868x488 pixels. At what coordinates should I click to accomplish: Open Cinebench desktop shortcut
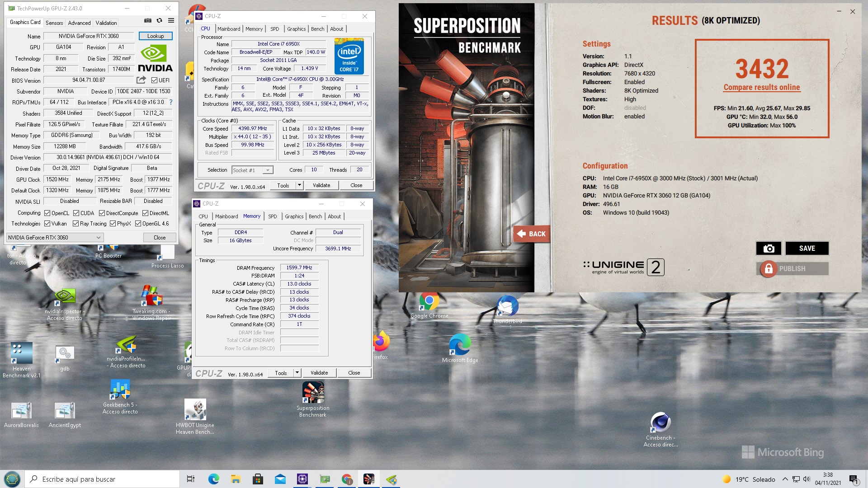(x=660, y=429)
